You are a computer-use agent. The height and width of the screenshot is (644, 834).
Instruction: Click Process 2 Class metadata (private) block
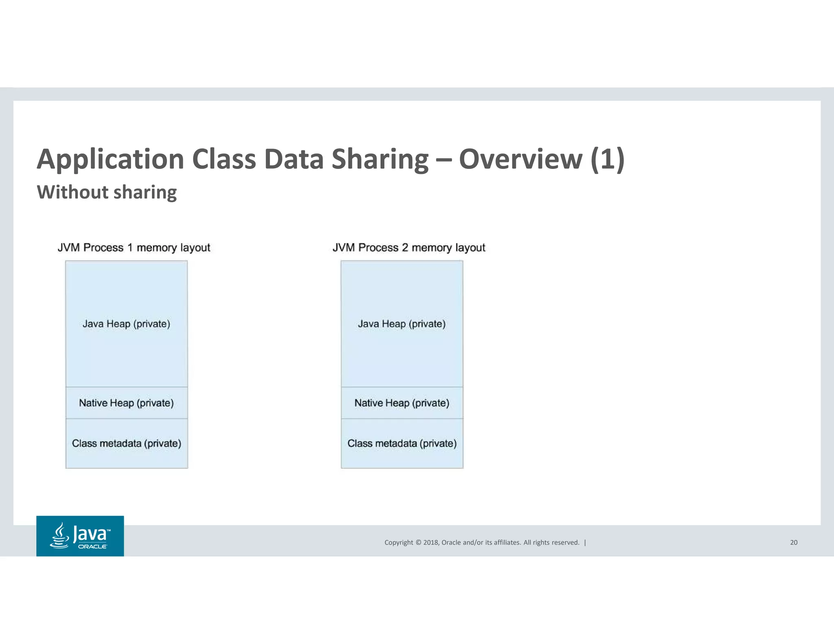click(x=402, y=443)
